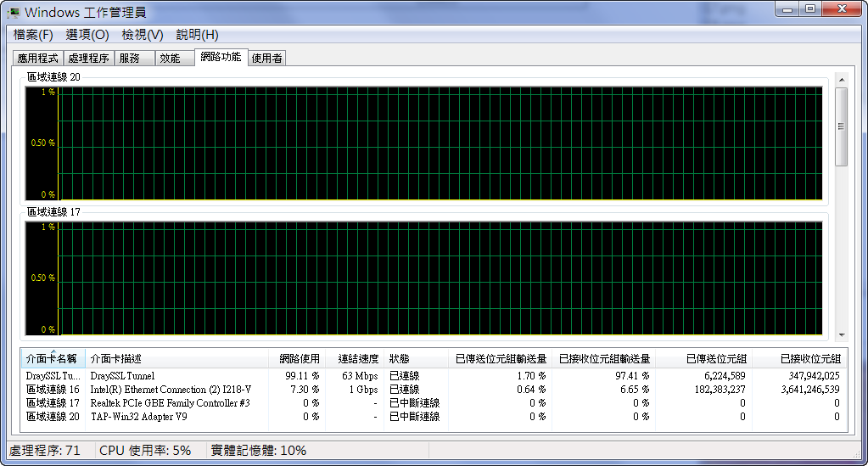
Task: Click the 處理程序: 71 status bar entry
Action: [x=45, y=451]
